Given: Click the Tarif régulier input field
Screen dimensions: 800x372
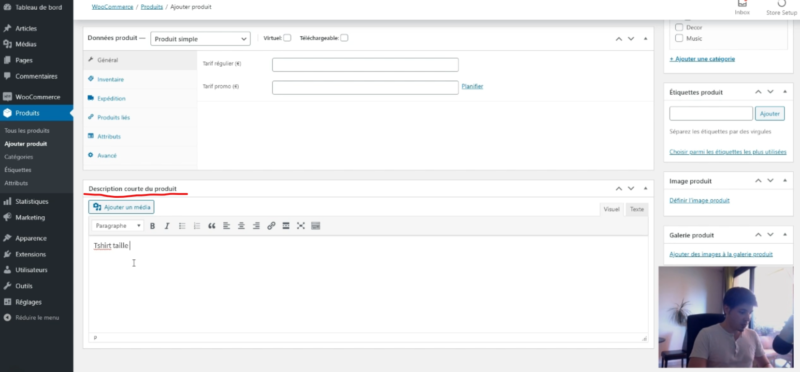Looking at the screenshot, I should (x=365, y=65).
